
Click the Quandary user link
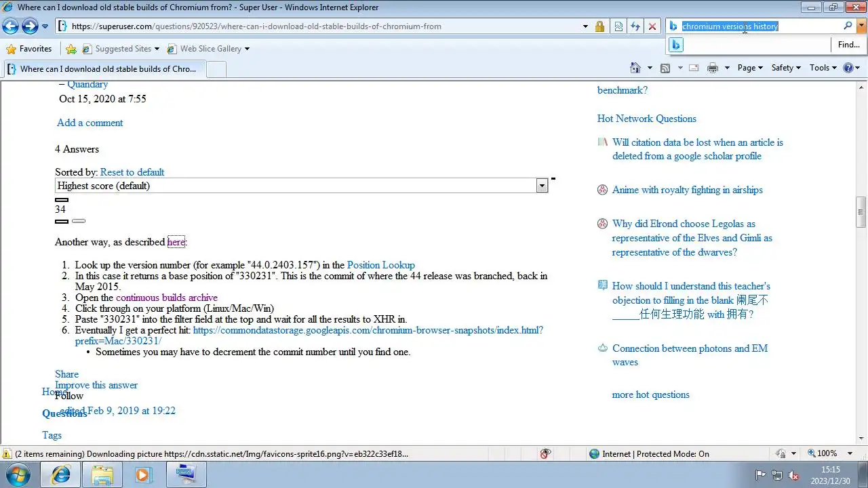click(87, 84)
